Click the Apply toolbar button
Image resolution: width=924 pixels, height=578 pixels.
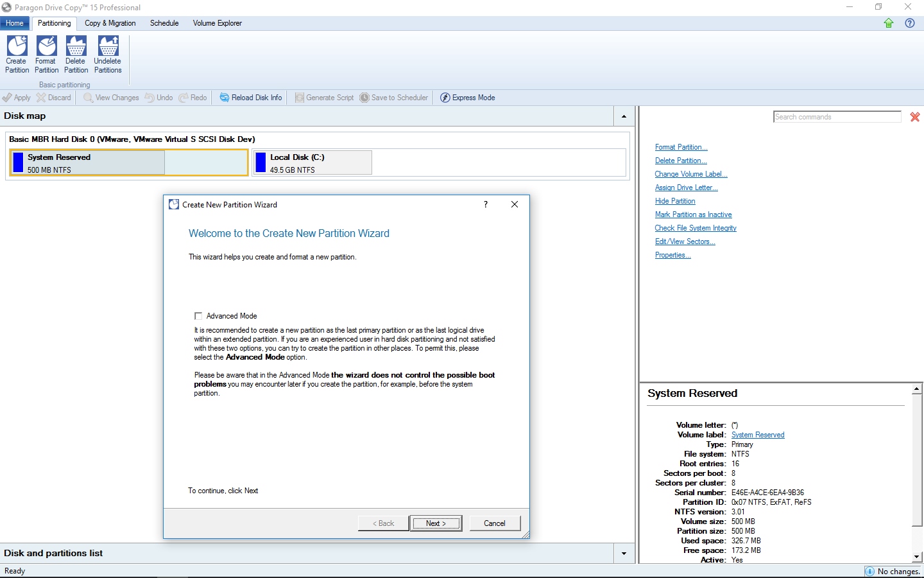click(17, 98)
